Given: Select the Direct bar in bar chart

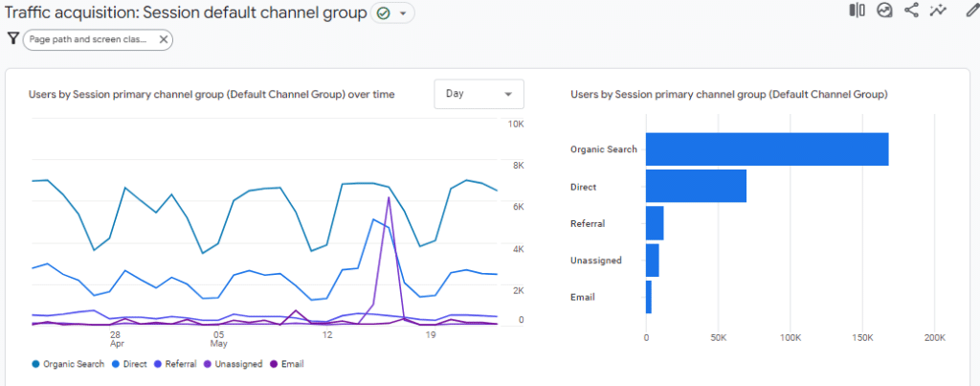Looking at the screenshot, I should pyautogui.click(x=696, y=186).
